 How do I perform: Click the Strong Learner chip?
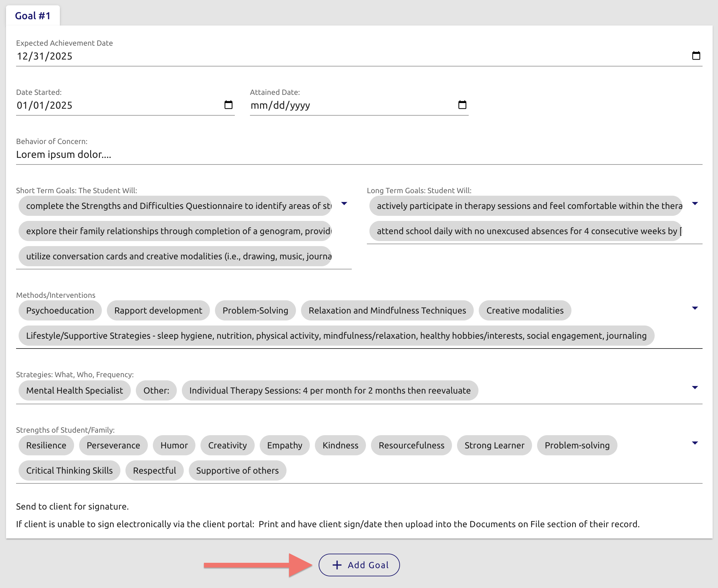494,445
